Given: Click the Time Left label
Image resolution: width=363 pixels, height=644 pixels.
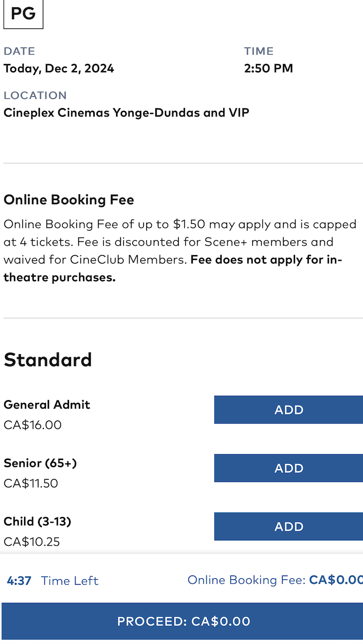Looking at the screenshot, I should point(70,580).
